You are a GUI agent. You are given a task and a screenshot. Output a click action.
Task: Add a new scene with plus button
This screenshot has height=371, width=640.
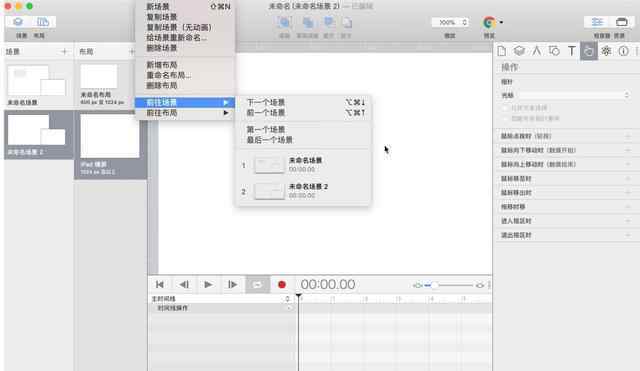click(64, 51)
